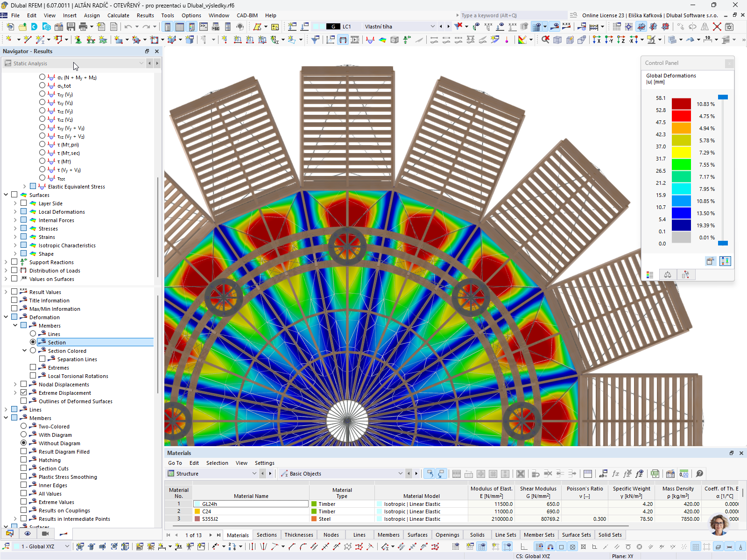Viewport: 747px width, 560px height.
Task: Open the Vlastní tíha load case dropdown
Action: click(432, 26)
